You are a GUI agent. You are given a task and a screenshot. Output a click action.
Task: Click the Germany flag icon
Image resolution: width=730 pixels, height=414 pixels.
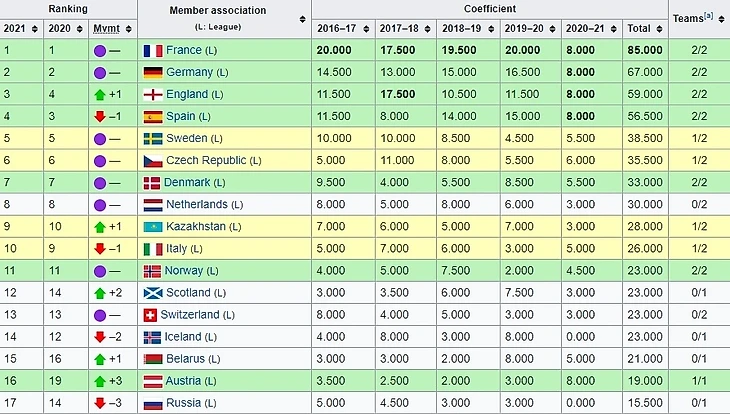[153, 72]
